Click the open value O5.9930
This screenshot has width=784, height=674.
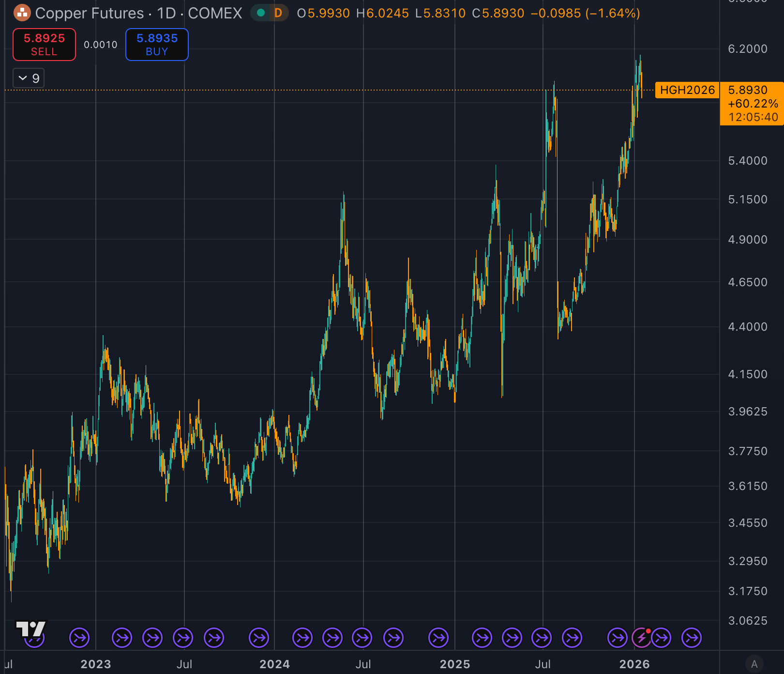click(x=323, y=13)
